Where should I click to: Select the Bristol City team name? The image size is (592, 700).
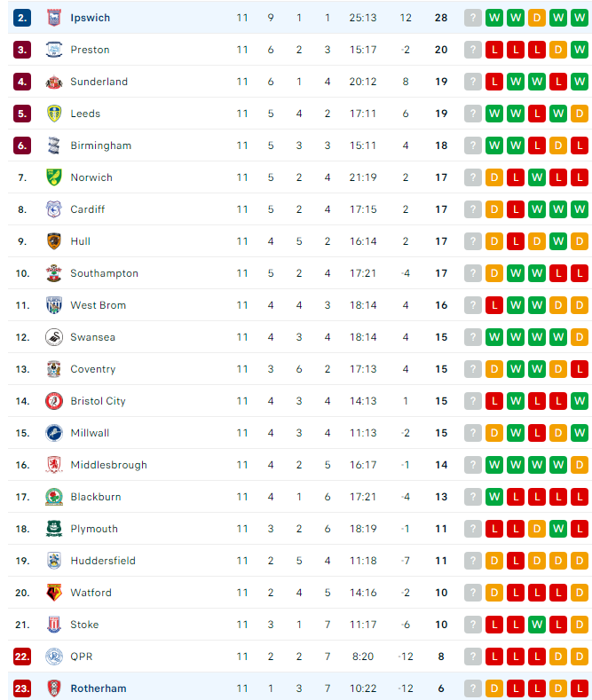point(98,401)
